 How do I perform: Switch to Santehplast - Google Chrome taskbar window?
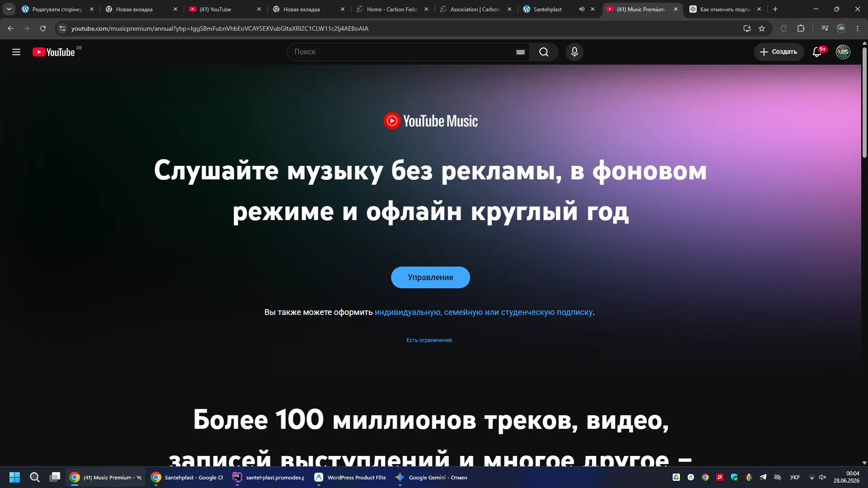point(187,477)
